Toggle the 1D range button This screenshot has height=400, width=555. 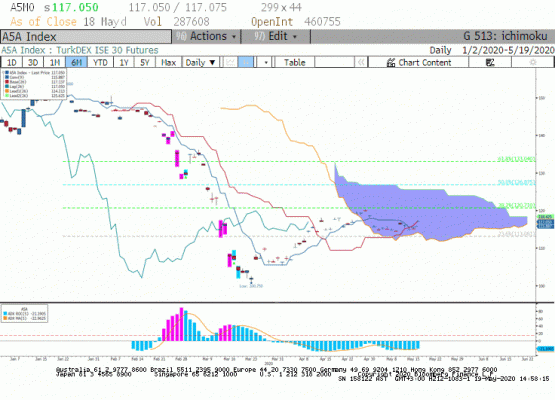[x=12, y=63]
